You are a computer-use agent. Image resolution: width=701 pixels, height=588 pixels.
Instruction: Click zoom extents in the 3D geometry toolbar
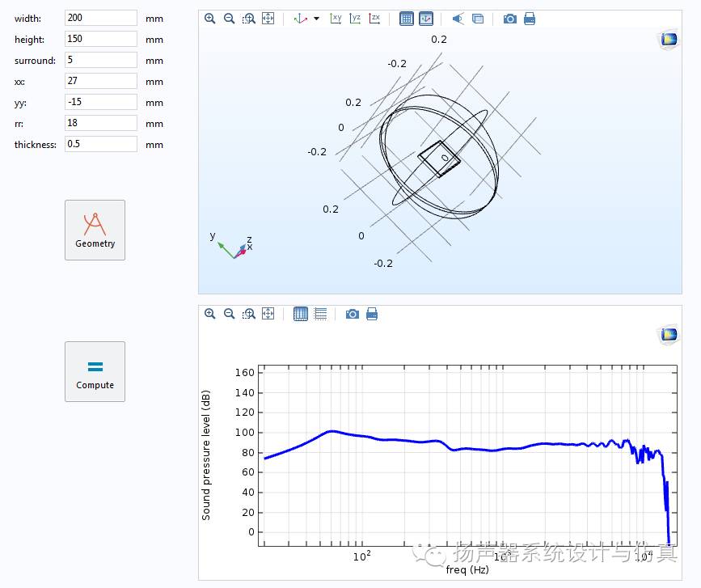(268, 19)
